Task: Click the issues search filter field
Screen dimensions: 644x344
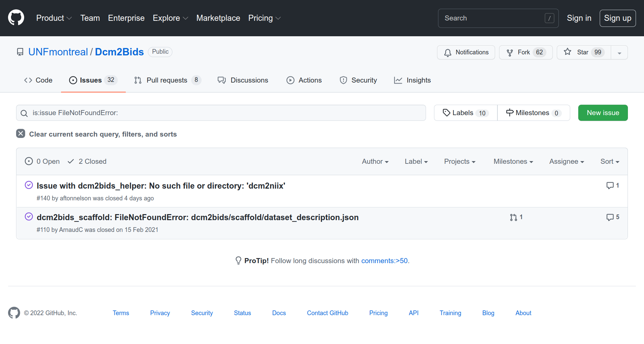Action: 221,113
